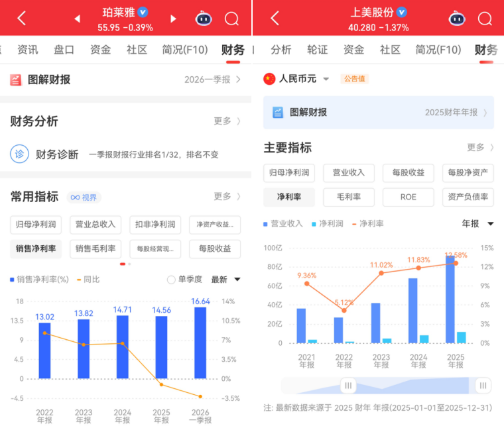This screenshot has height=430, width=504.
Task: Switch to 简况(F10) tab on 珀莱雅 page
Action: click(x=185, y=50)
